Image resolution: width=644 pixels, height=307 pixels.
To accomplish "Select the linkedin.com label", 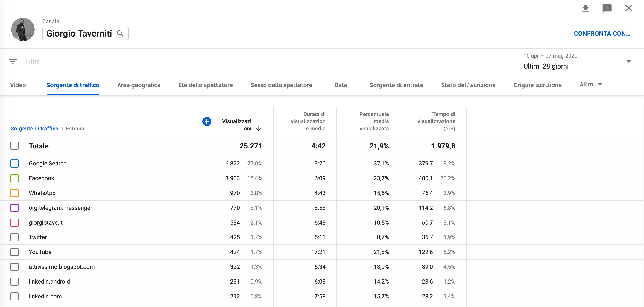I will (45, 296).
